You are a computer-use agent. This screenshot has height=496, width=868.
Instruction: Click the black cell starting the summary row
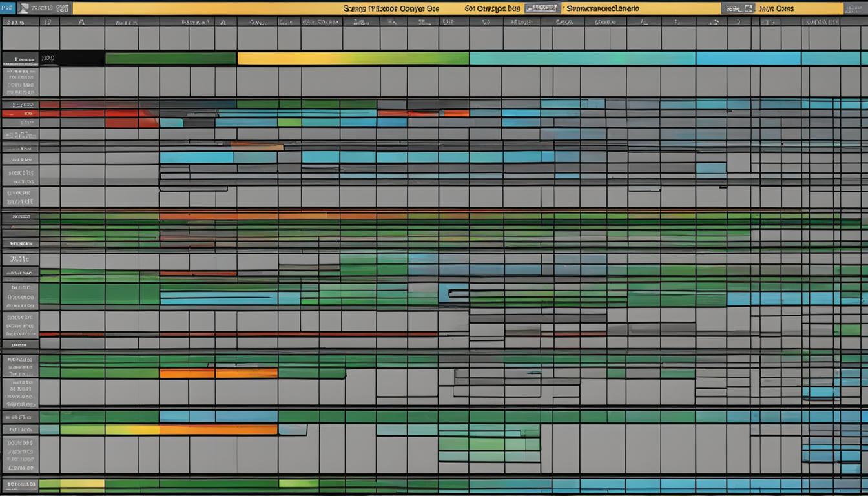tap(72, 59)
